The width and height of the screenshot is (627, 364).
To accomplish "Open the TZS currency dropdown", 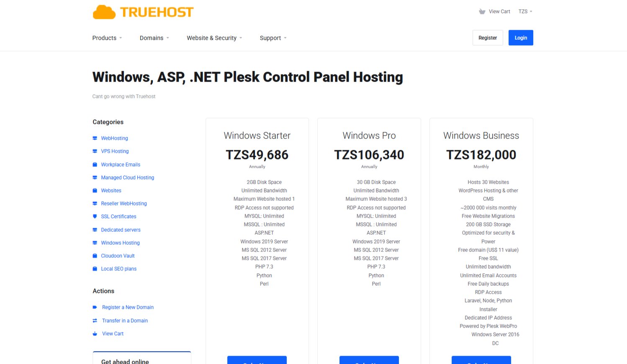I will click(525, 11).
